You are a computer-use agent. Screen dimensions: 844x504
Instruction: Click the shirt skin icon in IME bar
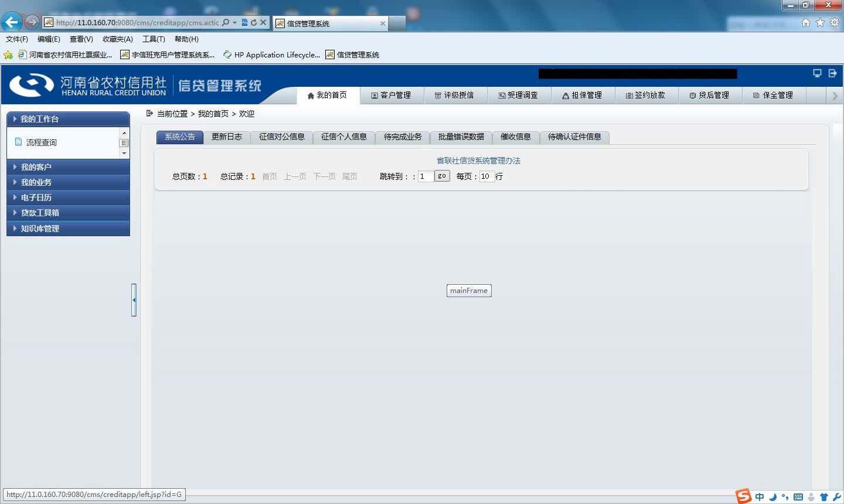(824, 497)
